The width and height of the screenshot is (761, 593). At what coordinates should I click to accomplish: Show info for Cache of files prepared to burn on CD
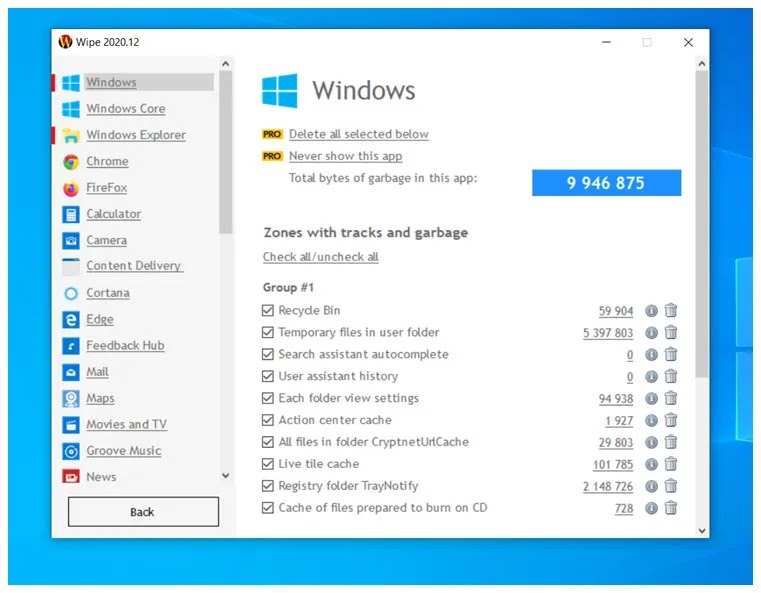(651, 508)
